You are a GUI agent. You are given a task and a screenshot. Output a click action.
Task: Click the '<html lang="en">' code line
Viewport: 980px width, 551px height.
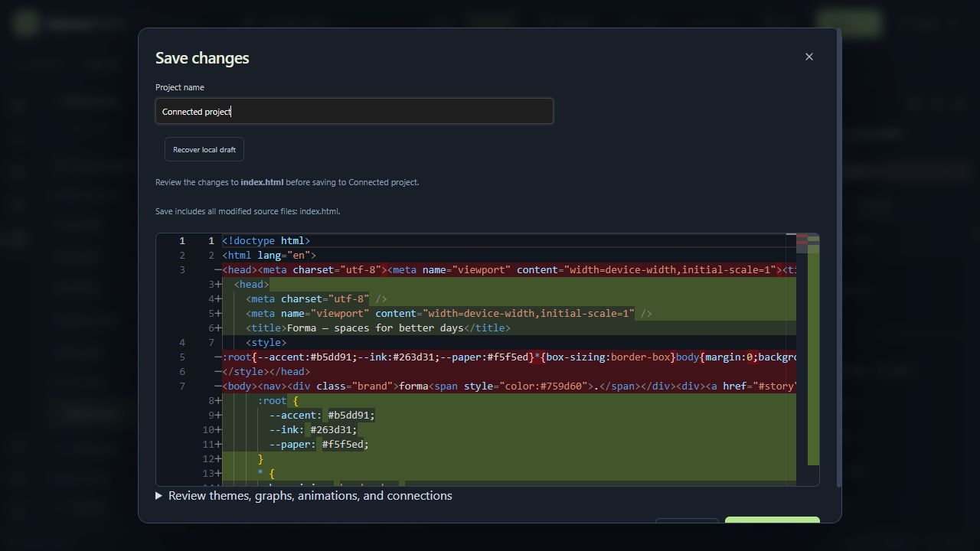click(x=509, y=256)
